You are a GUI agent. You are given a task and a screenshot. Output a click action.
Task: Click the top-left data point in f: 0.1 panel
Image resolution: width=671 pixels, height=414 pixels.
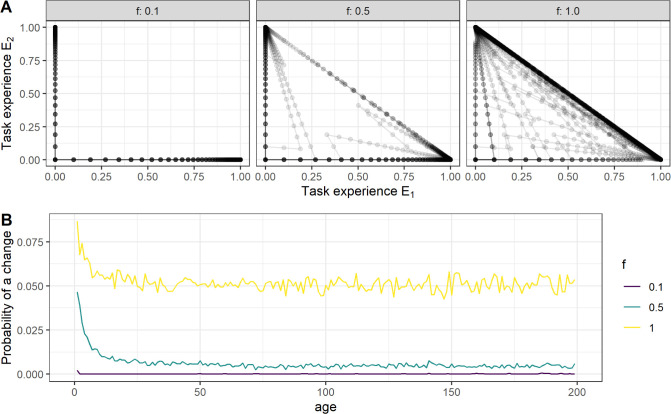55,30
